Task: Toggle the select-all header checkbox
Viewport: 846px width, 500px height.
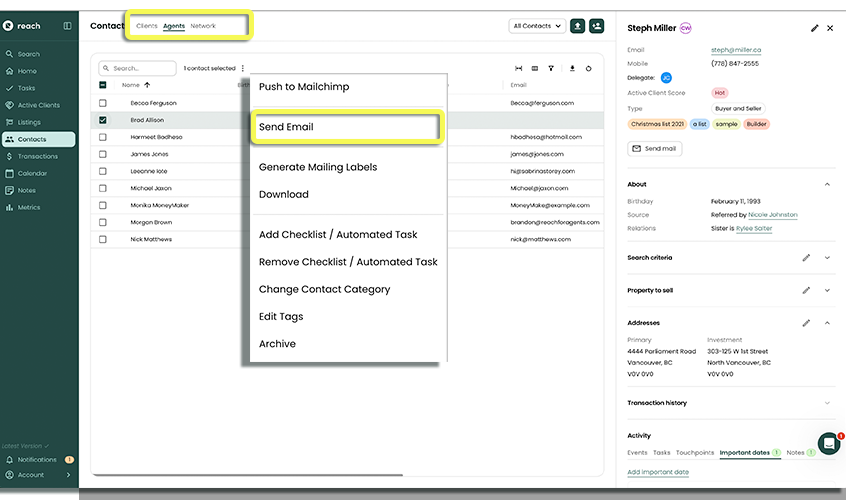Action: pos(103,85)
